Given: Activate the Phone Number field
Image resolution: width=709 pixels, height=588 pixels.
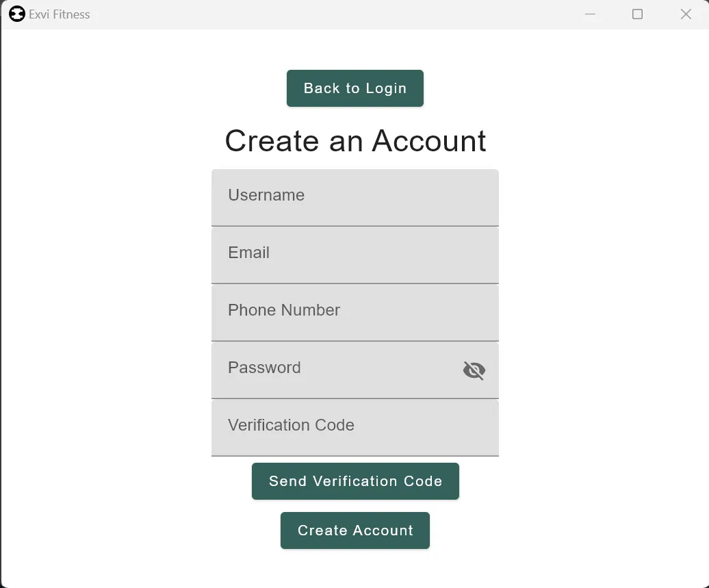Looking at the screenshot, I should coord(355,313).
